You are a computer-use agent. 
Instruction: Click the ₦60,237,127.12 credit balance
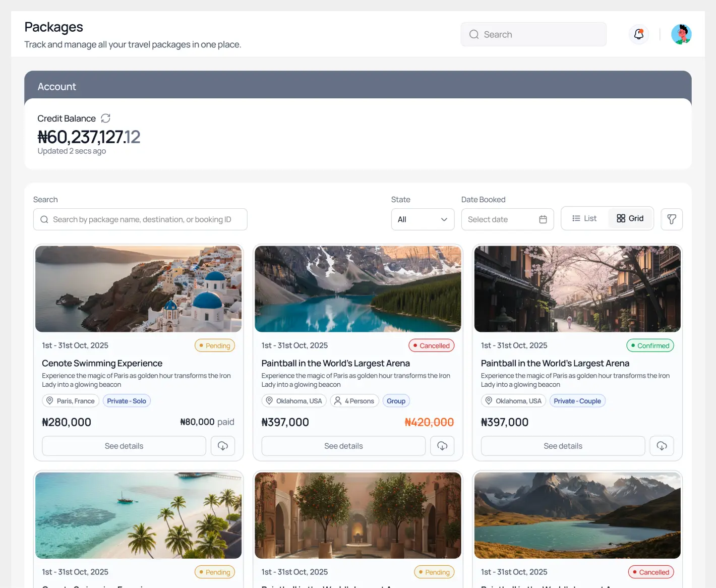pos(89,137)
